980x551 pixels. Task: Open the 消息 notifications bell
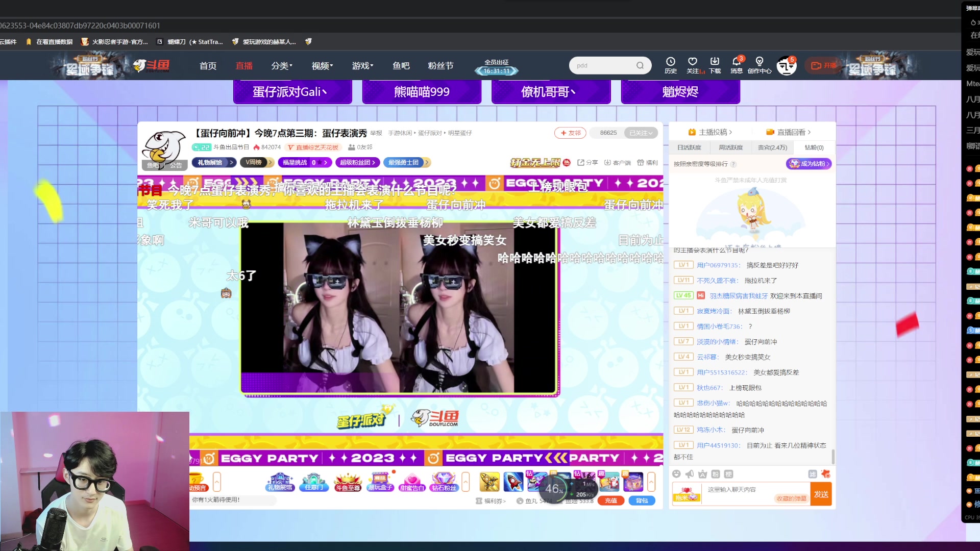[736, 65]
